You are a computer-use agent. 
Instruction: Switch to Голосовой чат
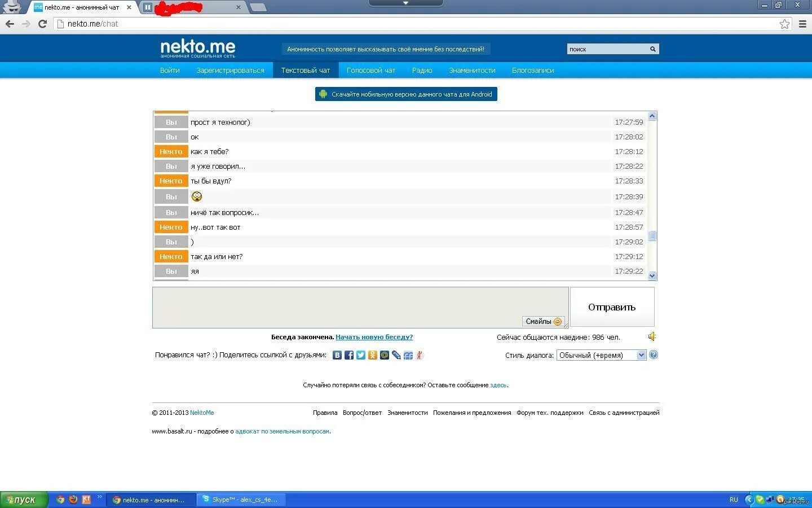click(371, 70)
